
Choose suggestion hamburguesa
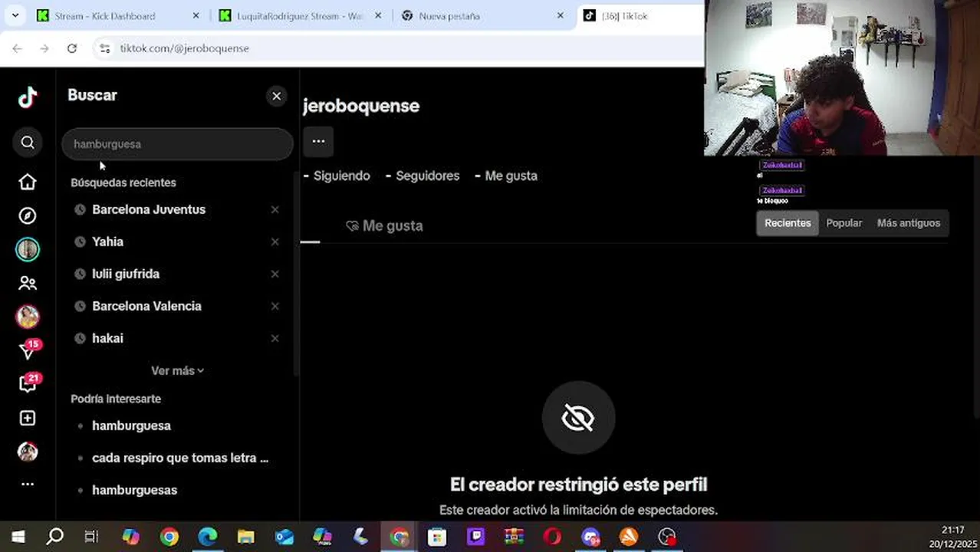click(x=131, y=426)
